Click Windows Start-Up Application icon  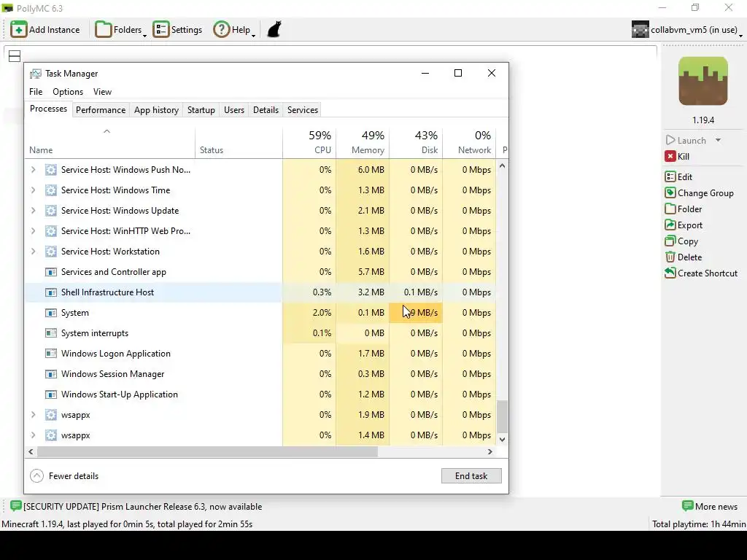[x=51, y=394]
